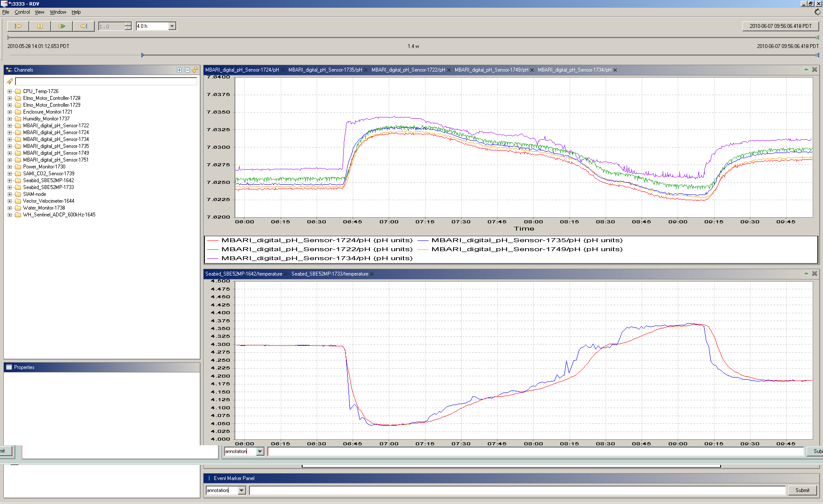Viewport: 823px width, 504px height.
Task: Open the Help menu
Action: pos(76,12)
